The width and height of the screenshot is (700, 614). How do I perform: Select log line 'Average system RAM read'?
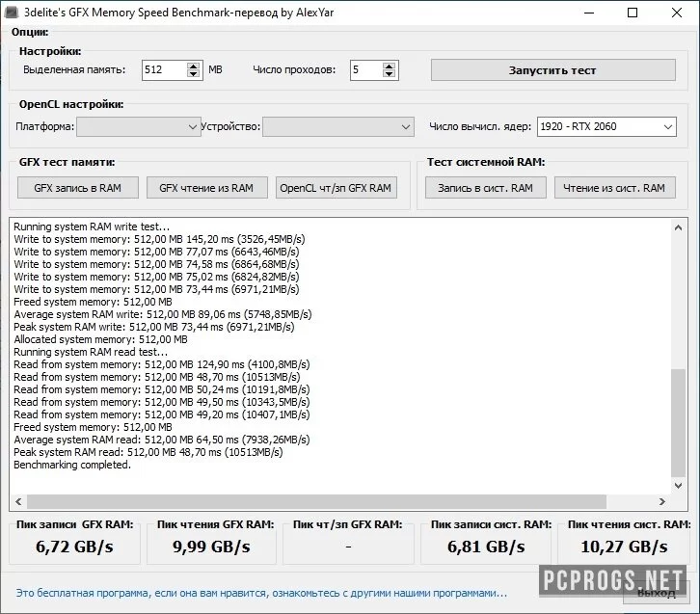(162, 440)
